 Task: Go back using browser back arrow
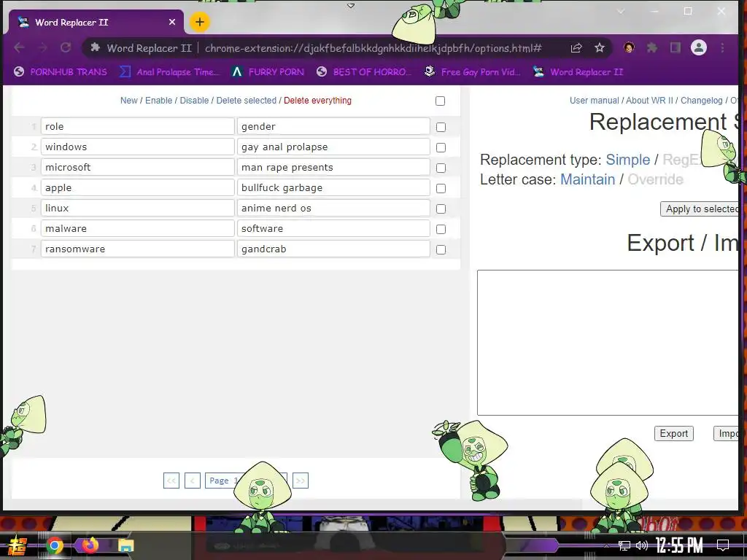click(20, 47)
